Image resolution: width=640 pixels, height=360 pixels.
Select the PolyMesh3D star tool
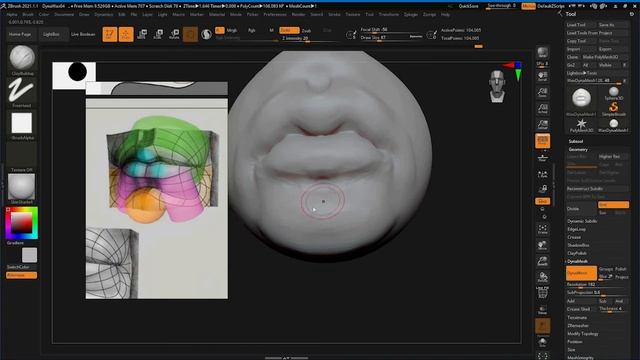(x=581, y=125)
